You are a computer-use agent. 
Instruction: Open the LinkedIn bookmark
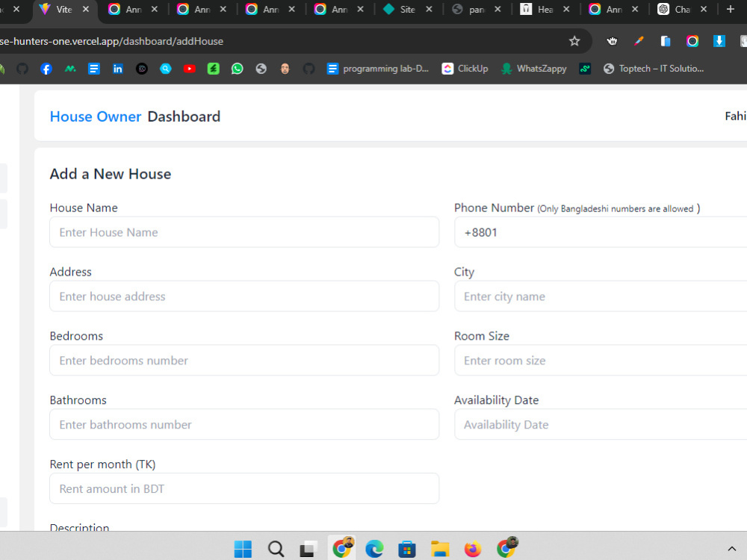click(x=118, y=69)
